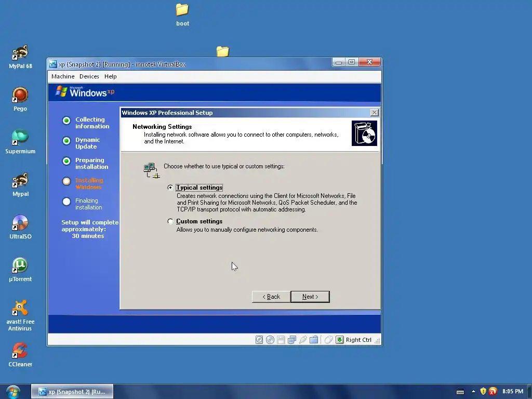Click the Collecting information step label
This screenshot has width=532, height=399.
click(92, 123)
